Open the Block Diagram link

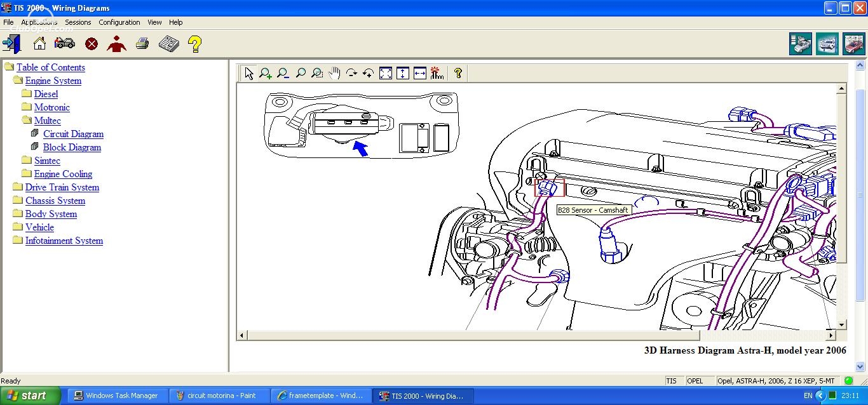tap(72, 147)
